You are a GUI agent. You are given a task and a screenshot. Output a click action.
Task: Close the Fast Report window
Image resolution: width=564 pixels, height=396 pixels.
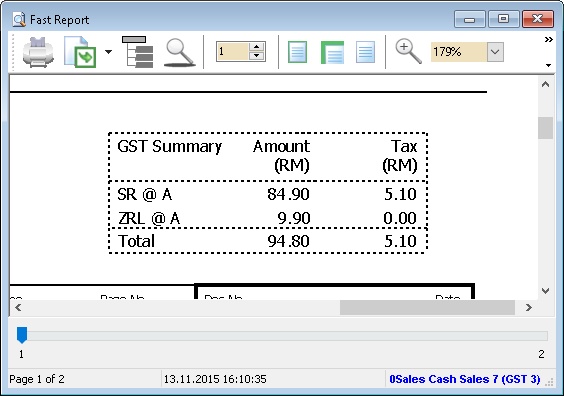click(x=537, y=19)
